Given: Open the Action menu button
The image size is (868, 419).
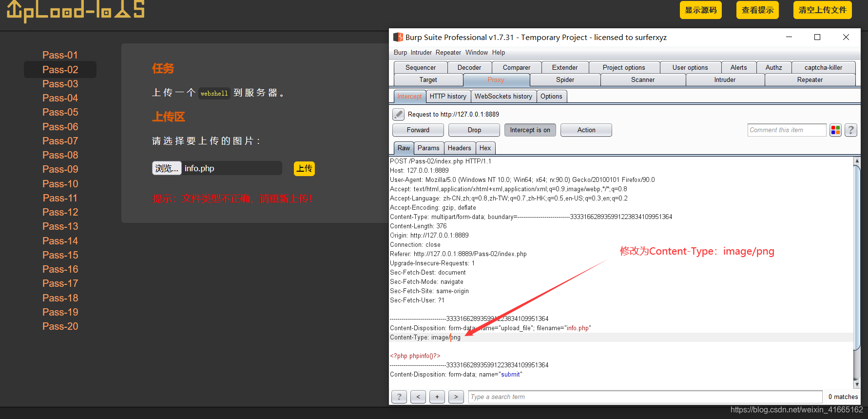Looking at the screenshot, I should (x=586, y=130).
